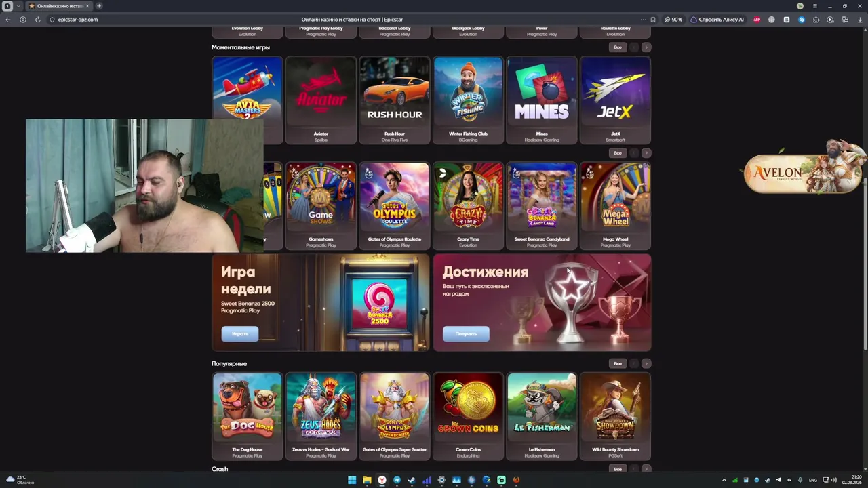Launch Gates of Olympus Super Scatter
Viewport: 868px width, 488px height.
[x=395, y=416]
